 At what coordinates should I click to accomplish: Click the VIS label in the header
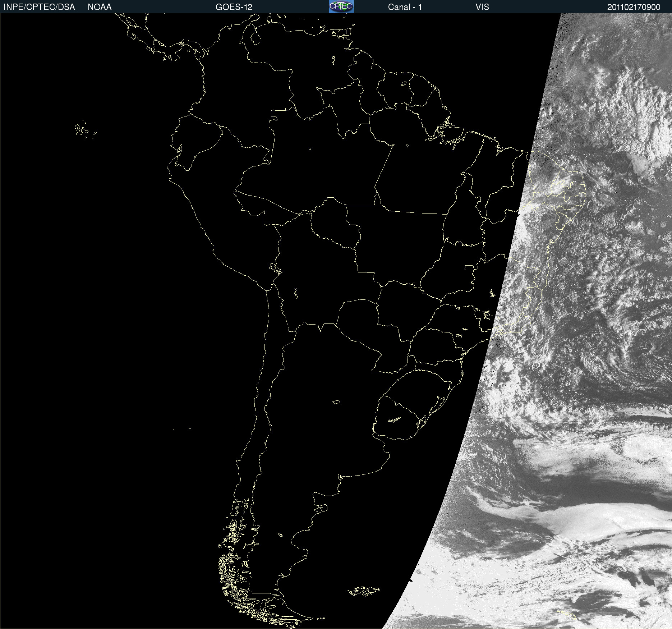(482, 7)
